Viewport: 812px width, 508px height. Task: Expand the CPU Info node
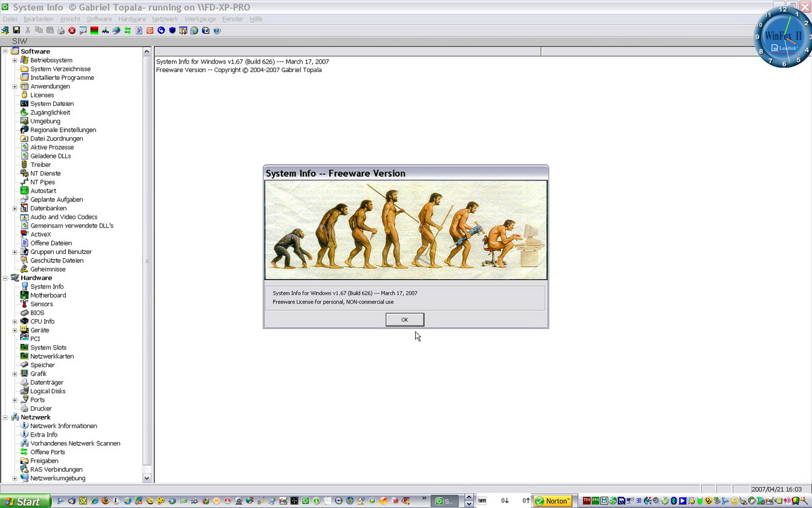15,322
